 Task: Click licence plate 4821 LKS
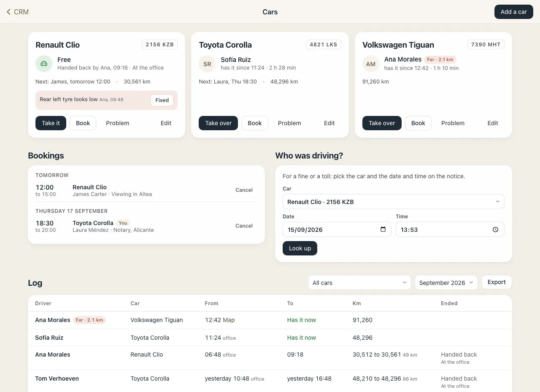324,44
